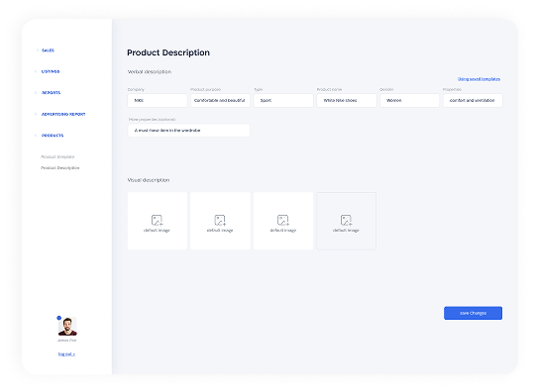The height and width of the screenshot is (392, 533).
Task: Expand the Products sidebar section
Action: coord(53,136)
